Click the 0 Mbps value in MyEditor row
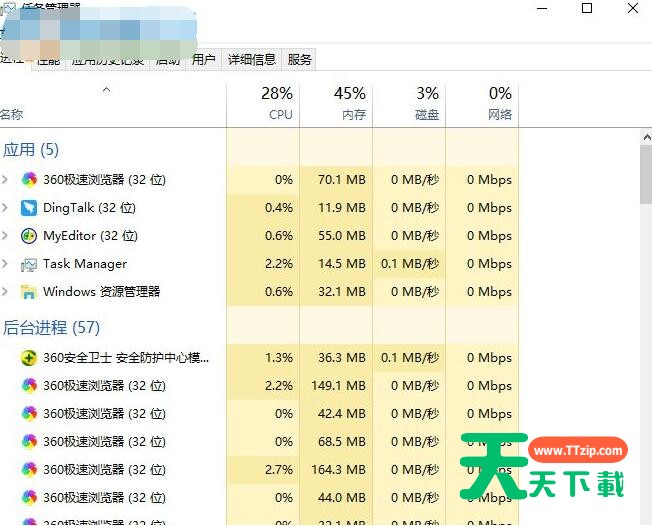Image resolution: width=652 pixels, height=526 pixels. 489,236
